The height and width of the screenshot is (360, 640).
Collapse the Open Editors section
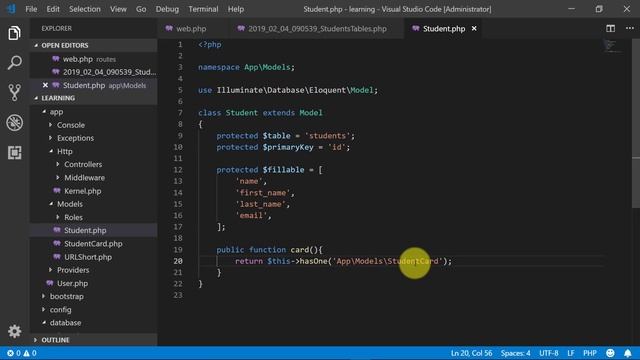pyautogui.click(x=93, y=45)
